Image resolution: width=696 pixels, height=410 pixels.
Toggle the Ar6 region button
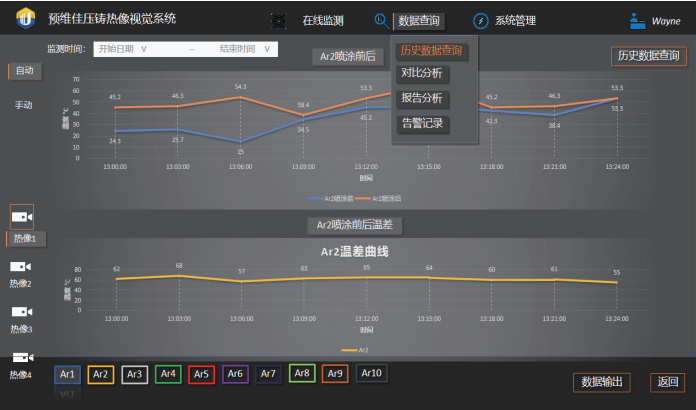click(x=235, y=374)
